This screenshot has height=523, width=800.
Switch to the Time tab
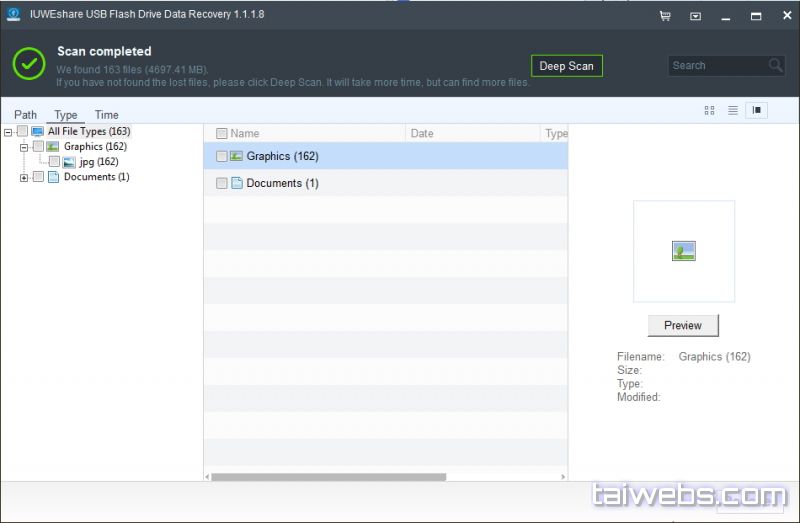tap(106, 115)
